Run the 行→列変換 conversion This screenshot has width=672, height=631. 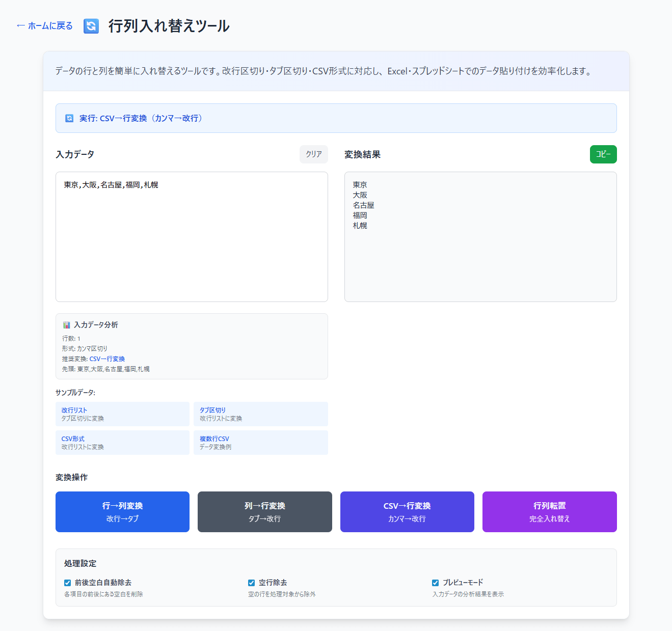[122, 512]
